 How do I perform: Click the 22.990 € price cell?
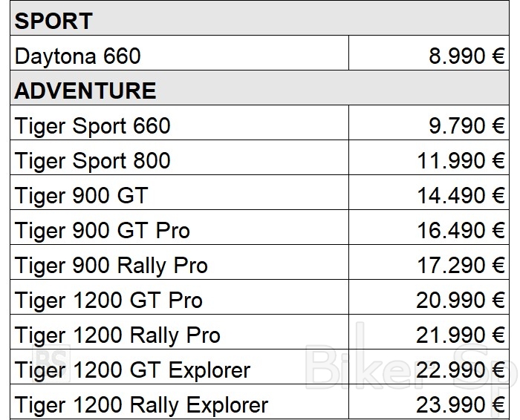click(x=461, y=370)
